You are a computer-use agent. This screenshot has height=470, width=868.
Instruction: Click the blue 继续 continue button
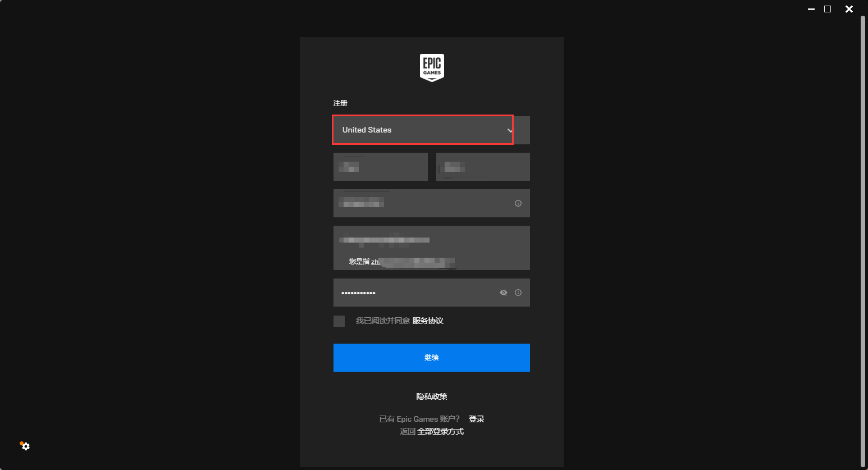(431, 358)
